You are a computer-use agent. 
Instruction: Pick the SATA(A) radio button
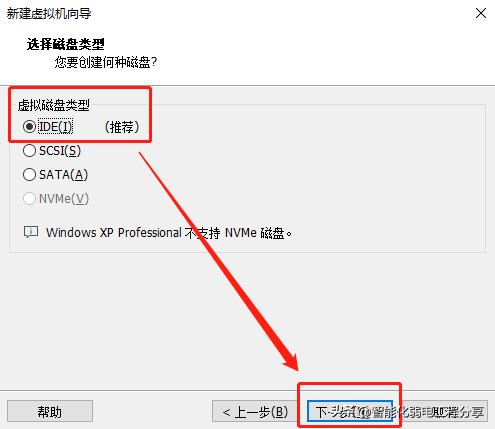29,175
